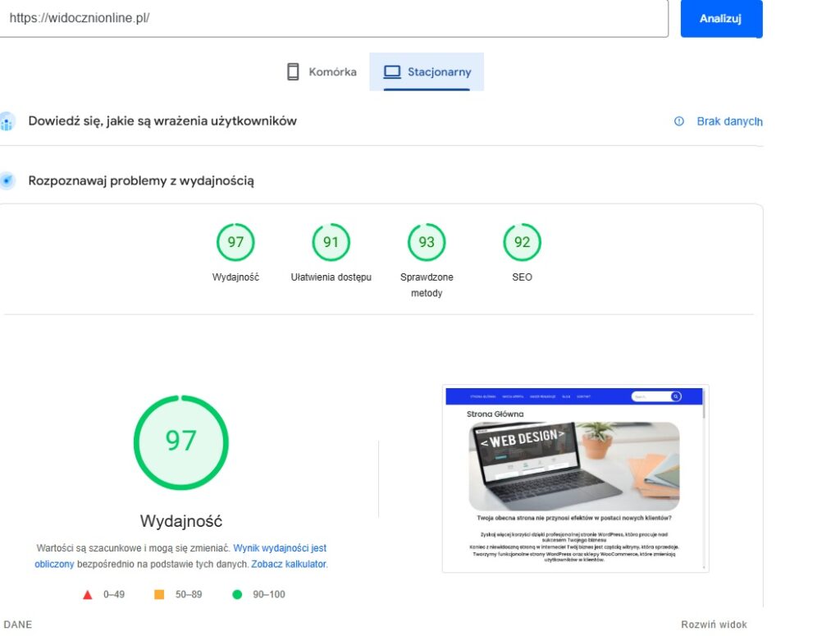Click the performance diagnostics section icon
Image resolution: width=840 pixels, height=636 pixels.
pos(7,180)
